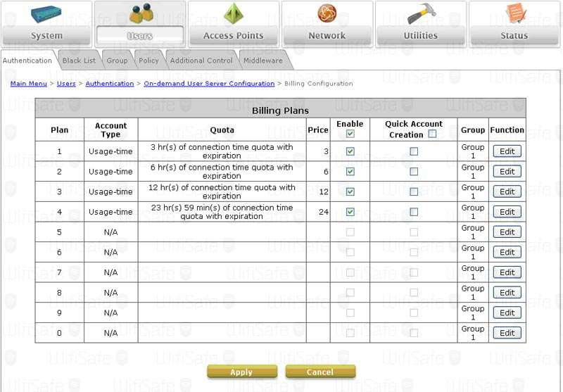Follow the Authentication breadcrumb link
This screenshot has width=563, height=392.
point(110,84)
